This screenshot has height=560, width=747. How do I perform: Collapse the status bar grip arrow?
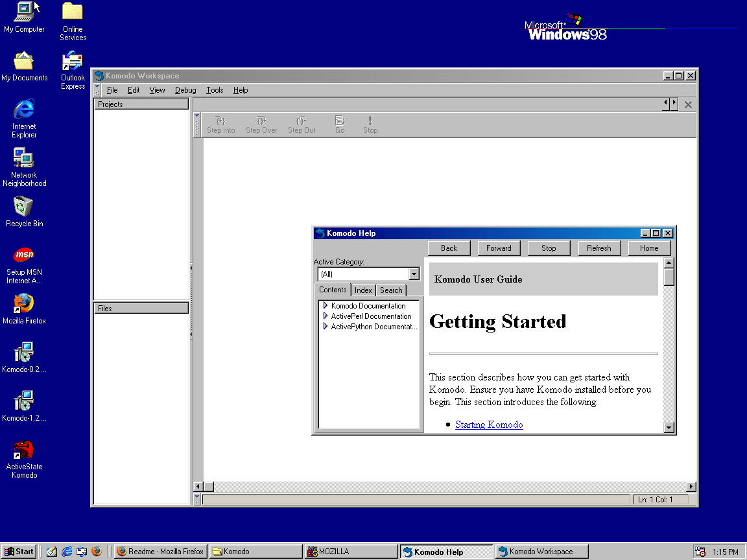(196, 496)
